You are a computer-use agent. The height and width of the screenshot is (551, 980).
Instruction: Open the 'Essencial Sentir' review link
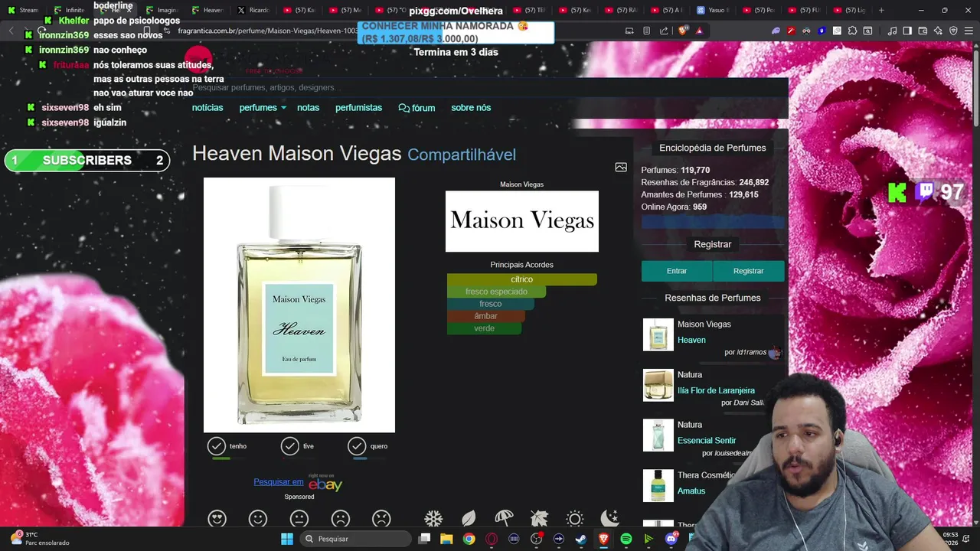(x=707, y=441)
